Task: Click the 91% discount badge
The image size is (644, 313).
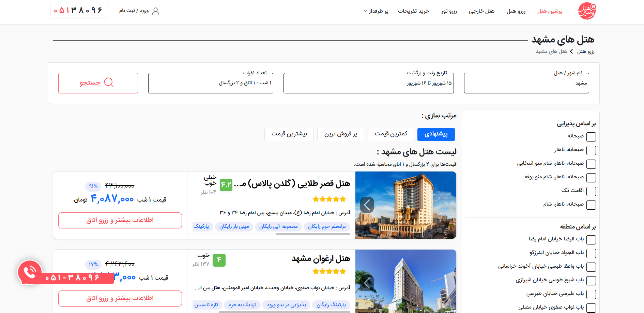Action: 93,186
